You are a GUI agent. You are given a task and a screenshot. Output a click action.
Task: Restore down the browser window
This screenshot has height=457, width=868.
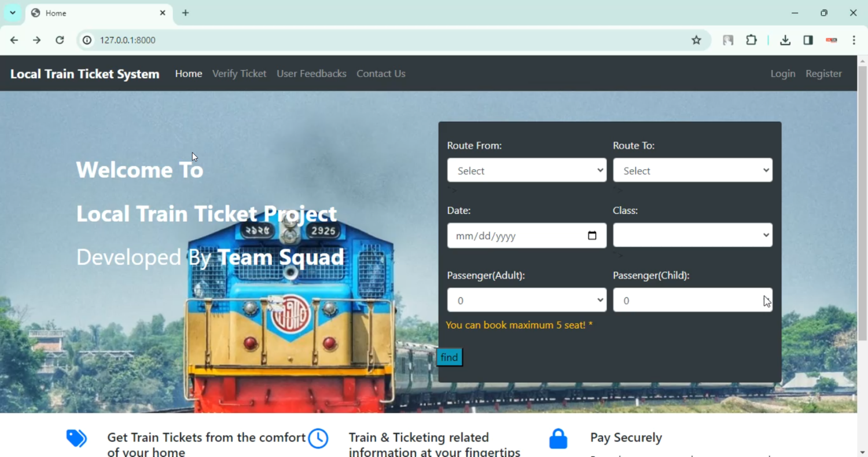824,13
